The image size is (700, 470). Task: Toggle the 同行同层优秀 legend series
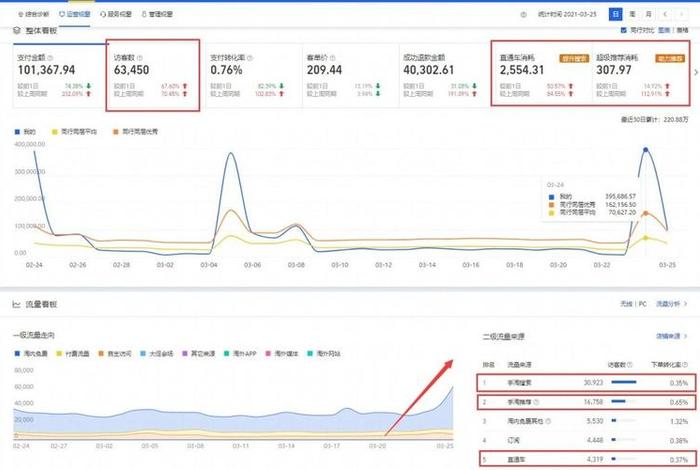click(x=135, y=132)
